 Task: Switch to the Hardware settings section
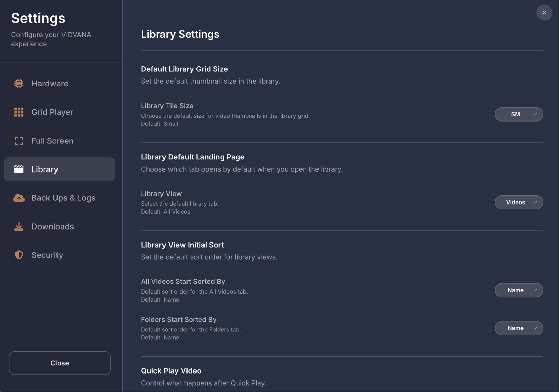point(50,84)
